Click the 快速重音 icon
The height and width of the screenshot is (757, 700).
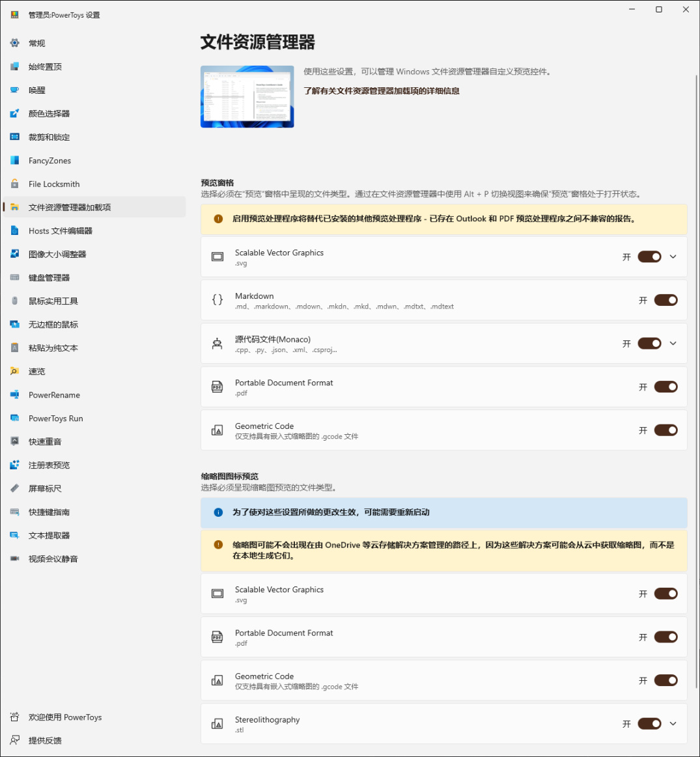click(14, 441)
